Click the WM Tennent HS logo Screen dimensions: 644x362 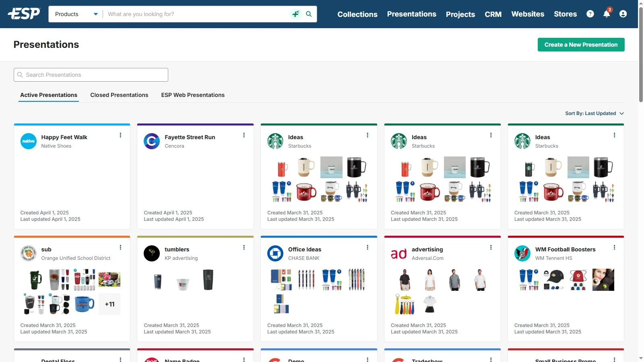tap(522, 253)
